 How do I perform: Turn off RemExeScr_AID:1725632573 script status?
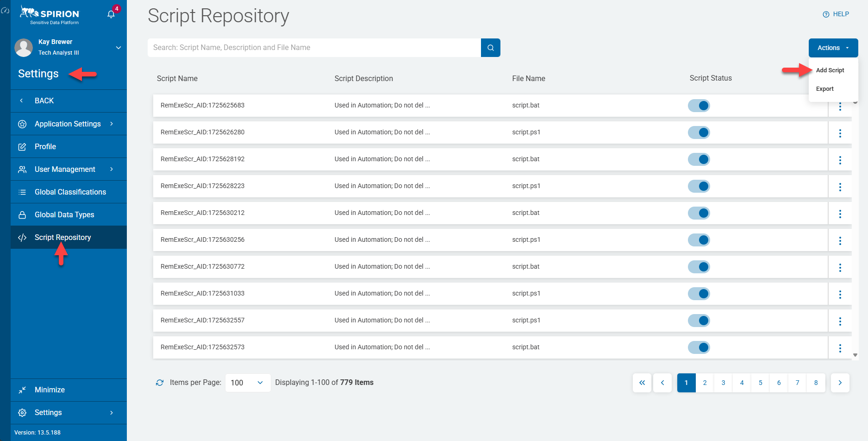pyautogui.click(x=699, y=347)
